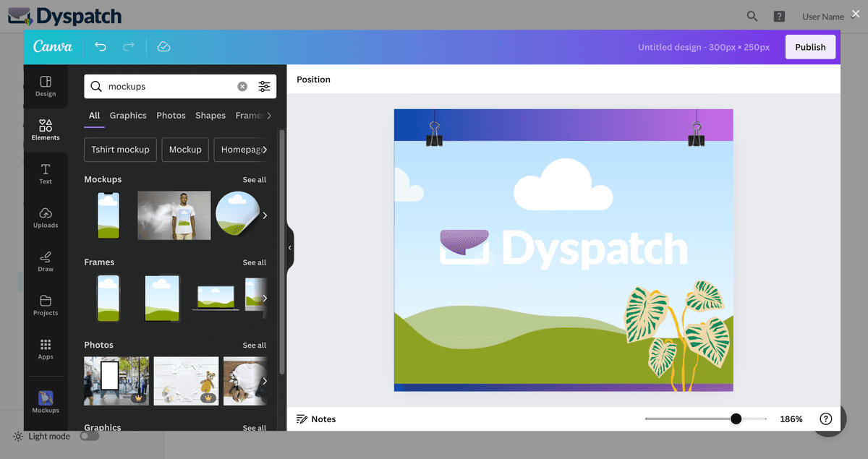The width and height of the screenshot is (868, 459).
Task: Click the 186% zoom value
Action: [x=791, y=419]
